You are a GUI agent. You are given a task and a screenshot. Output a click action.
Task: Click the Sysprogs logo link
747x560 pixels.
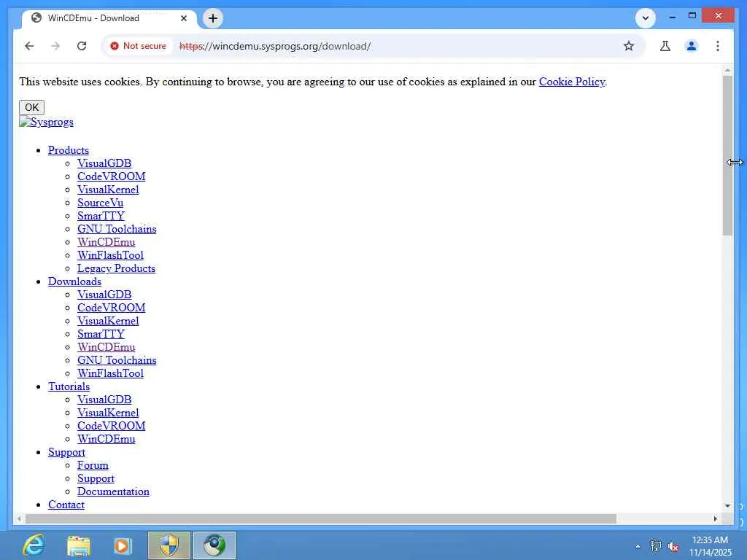tap(46, 122)
